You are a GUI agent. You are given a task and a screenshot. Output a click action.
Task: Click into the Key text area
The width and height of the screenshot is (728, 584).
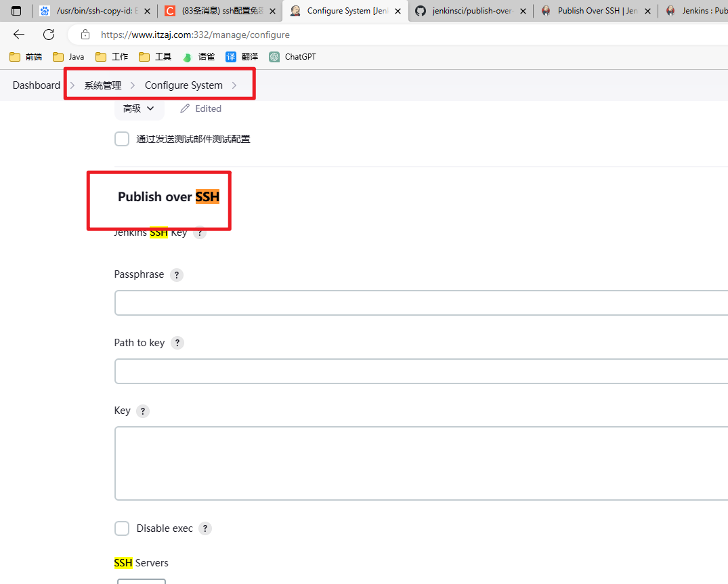tap(421, 463)
